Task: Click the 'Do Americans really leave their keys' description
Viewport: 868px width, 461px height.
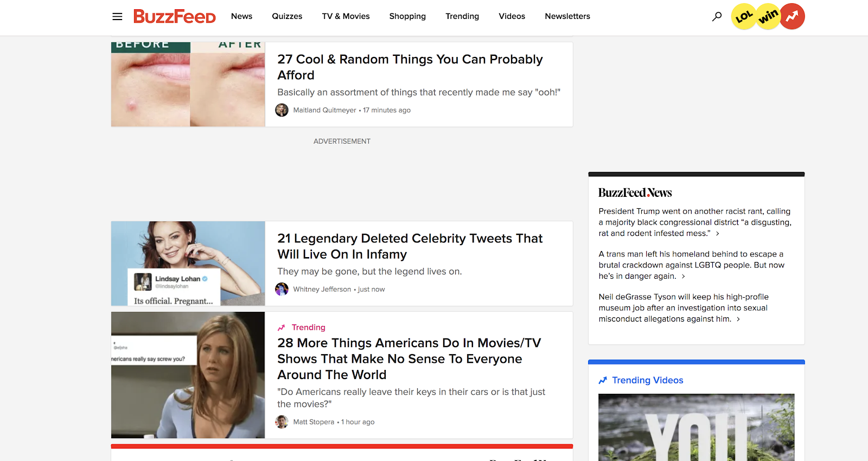Action: point(411,398)
